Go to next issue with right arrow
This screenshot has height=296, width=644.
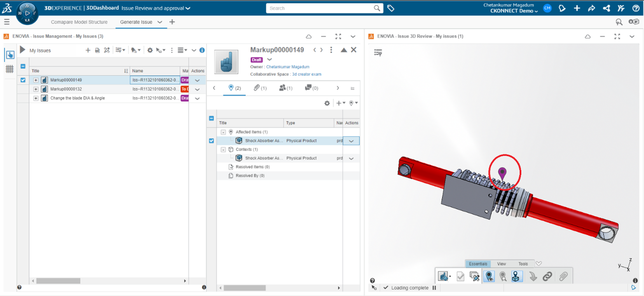coord(322,50)
